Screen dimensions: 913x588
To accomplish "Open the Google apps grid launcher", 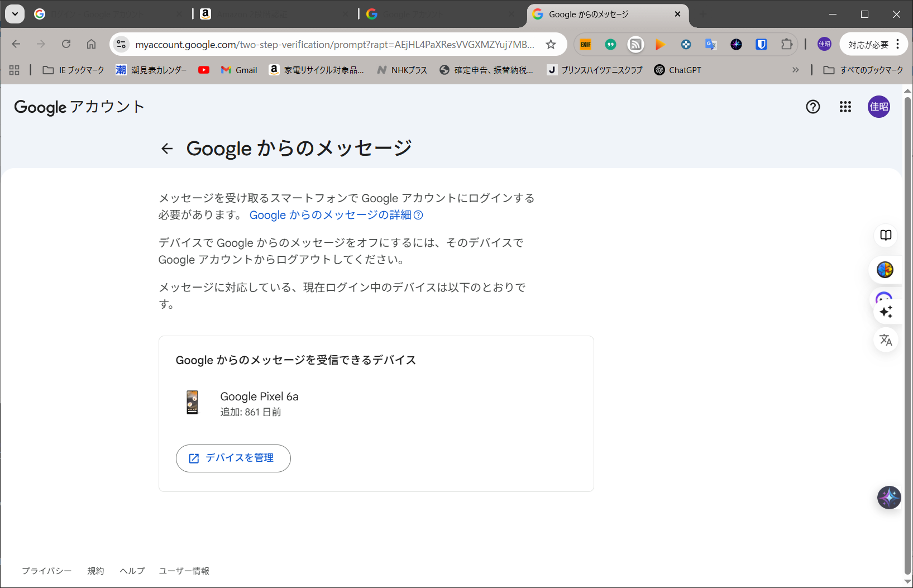I will click(845, 107).
